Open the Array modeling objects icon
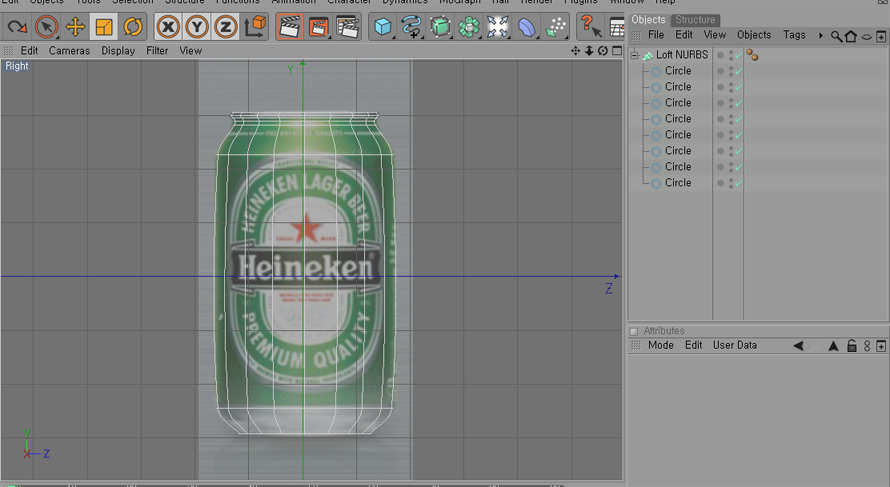 pos(469,27)
